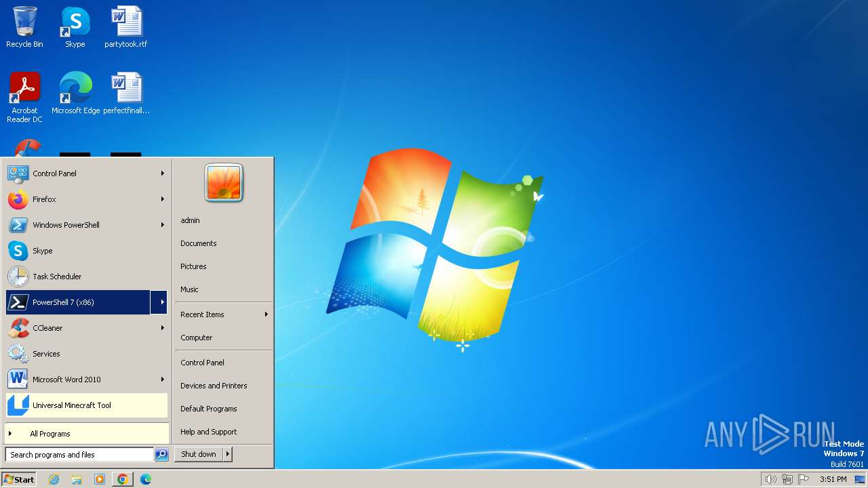Open Microsoft Edge from taskbar
The width and height of the screenshot is (868, 488).
[x=145, y=479]
